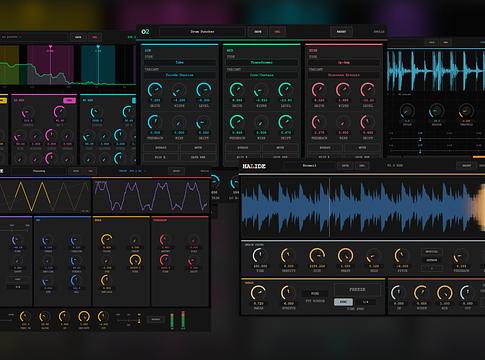
Task: Toggle Bypass on the O2 Mid band
Action: tap(243, 148)
